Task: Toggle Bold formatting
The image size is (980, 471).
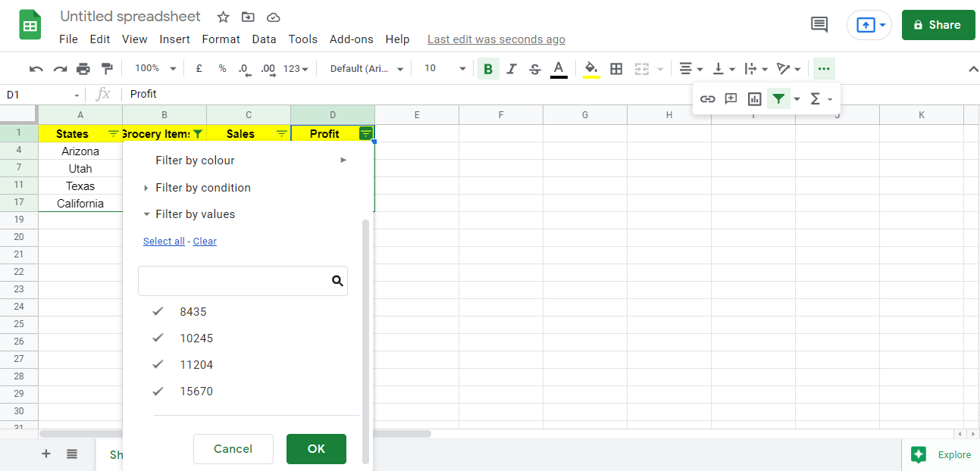Action: 488,69
